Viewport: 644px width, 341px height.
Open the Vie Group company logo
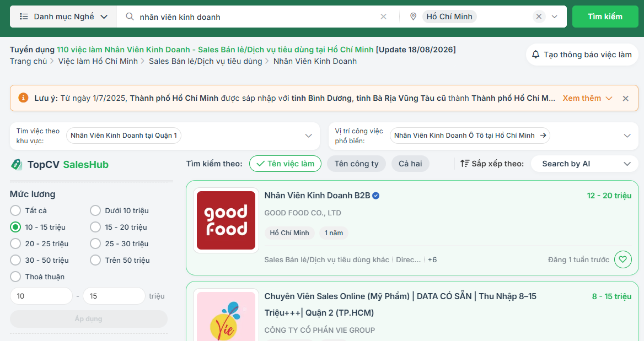point(226,316)
